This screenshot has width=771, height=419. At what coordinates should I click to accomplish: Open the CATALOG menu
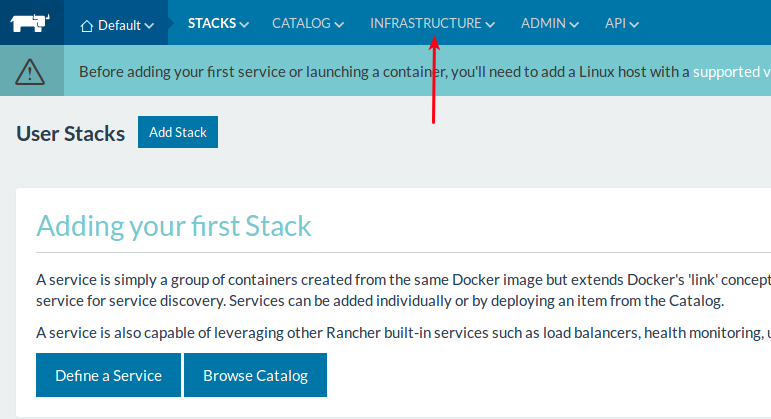point(308,23)
